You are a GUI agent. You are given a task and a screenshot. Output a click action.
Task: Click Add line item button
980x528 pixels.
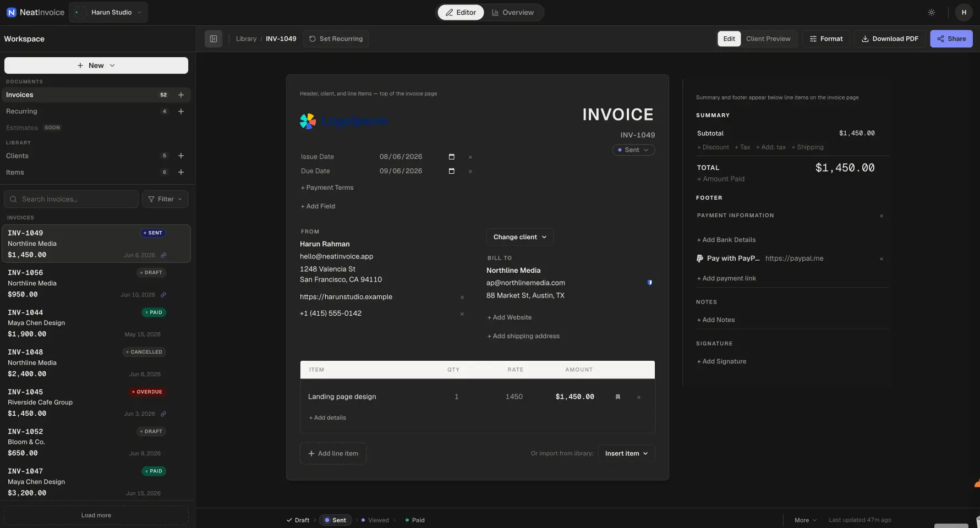coord(333,453)
